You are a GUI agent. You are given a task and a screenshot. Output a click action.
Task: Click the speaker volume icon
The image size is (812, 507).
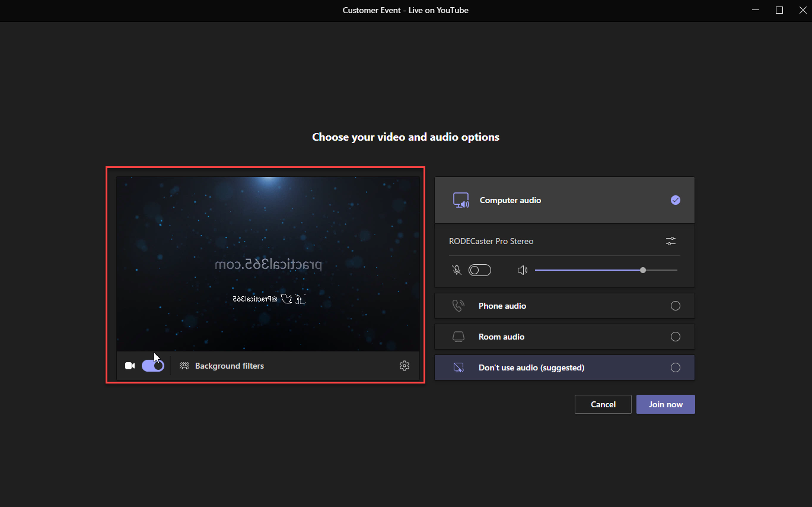(x=523, y=270)
